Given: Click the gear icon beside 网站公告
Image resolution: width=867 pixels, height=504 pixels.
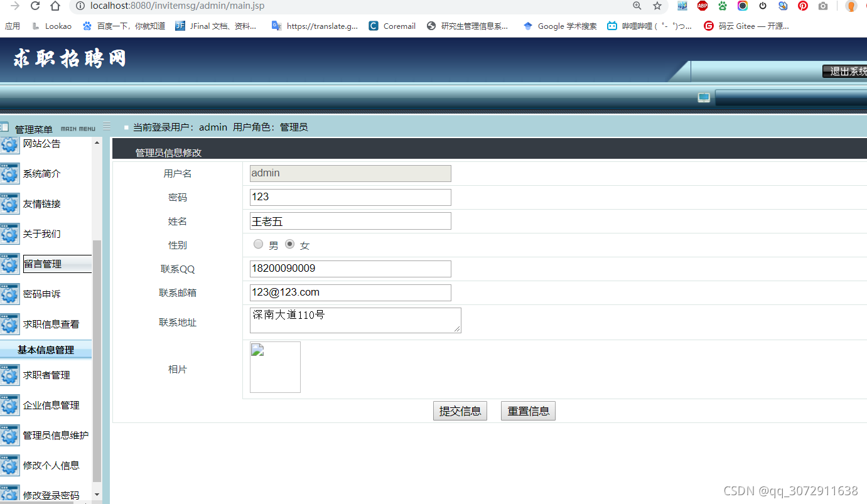Looking at the screenshot, I should [9, 144].
